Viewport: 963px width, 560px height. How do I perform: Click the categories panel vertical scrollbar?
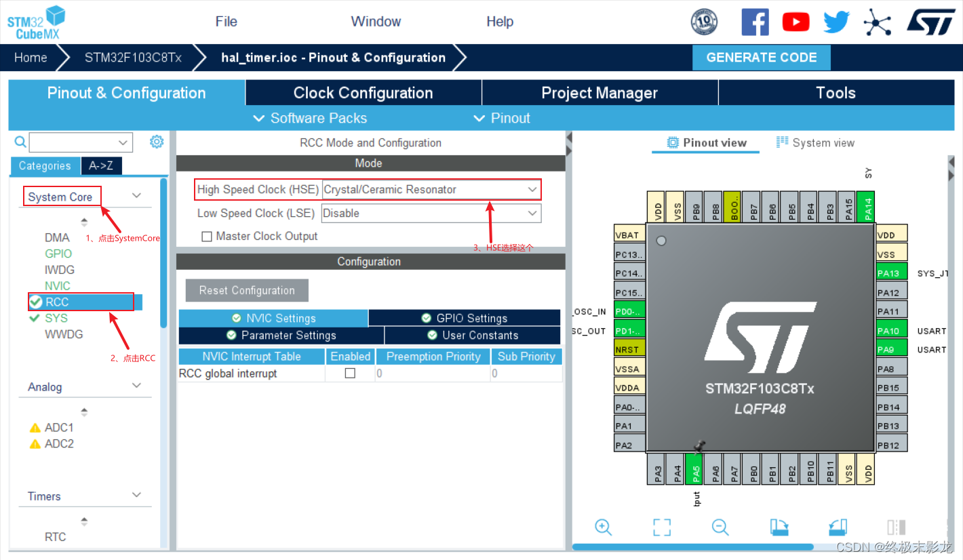pos(163,252)
